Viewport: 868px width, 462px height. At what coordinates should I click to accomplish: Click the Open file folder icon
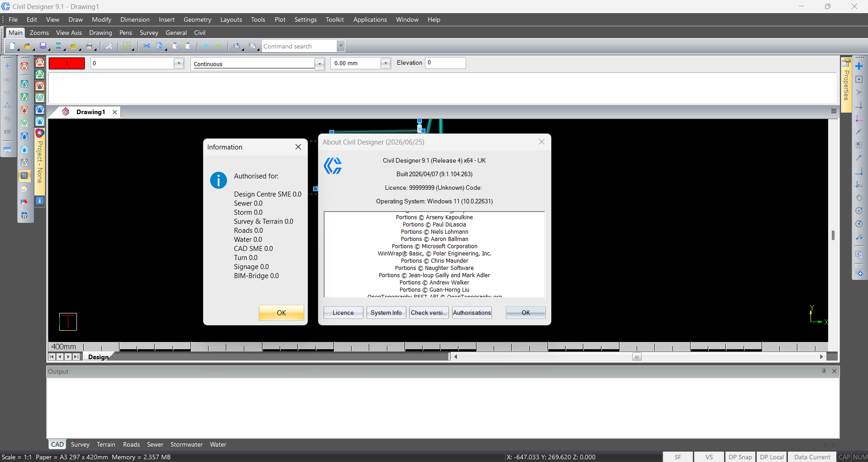[x=27, y=46]
